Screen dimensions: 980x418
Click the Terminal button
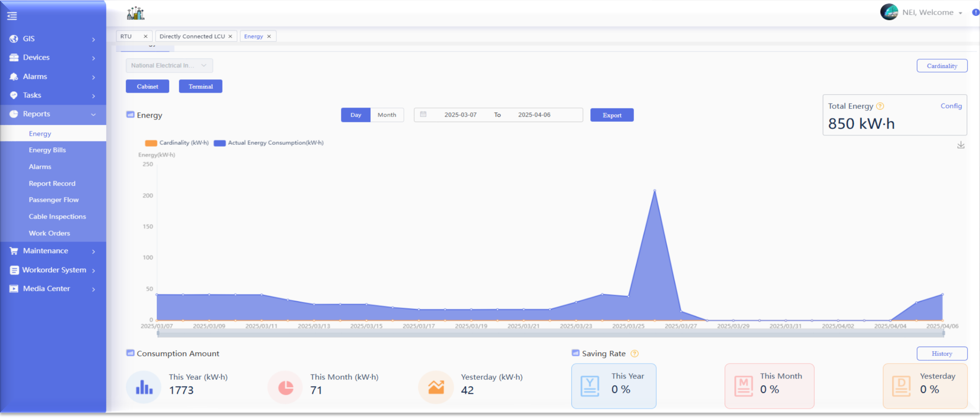click(x=201, y=86)
